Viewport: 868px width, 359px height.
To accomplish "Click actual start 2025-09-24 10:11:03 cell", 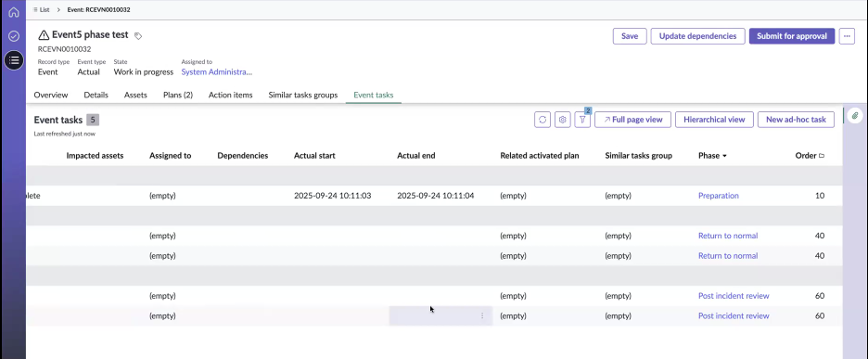I will click(x=332, y=196).
